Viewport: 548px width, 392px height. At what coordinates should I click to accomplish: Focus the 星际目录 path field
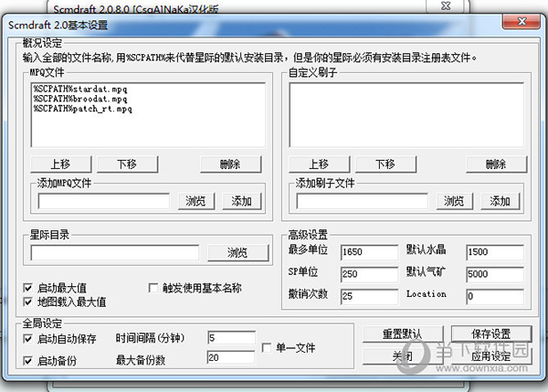tap(115, 252)
